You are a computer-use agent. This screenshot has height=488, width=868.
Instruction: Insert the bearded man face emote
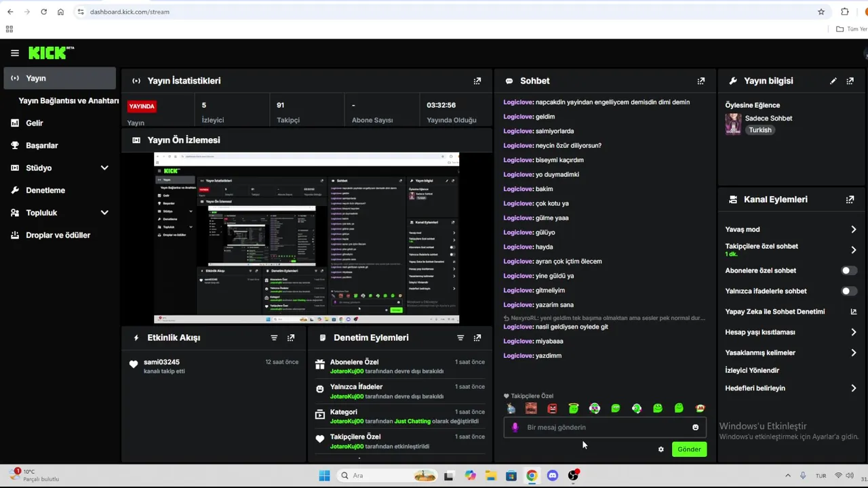pyautogui.click(x=531, y=408)
